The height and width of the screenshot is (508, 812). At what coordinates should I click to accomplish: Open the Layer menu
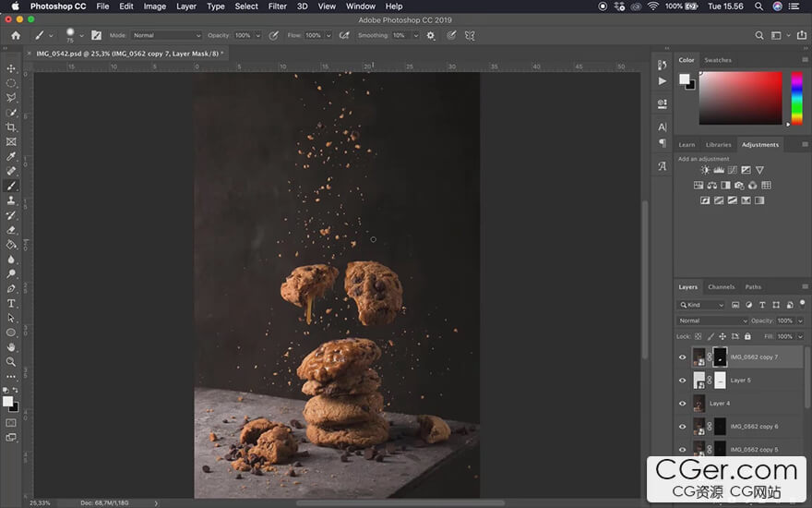tap(185, 6)
